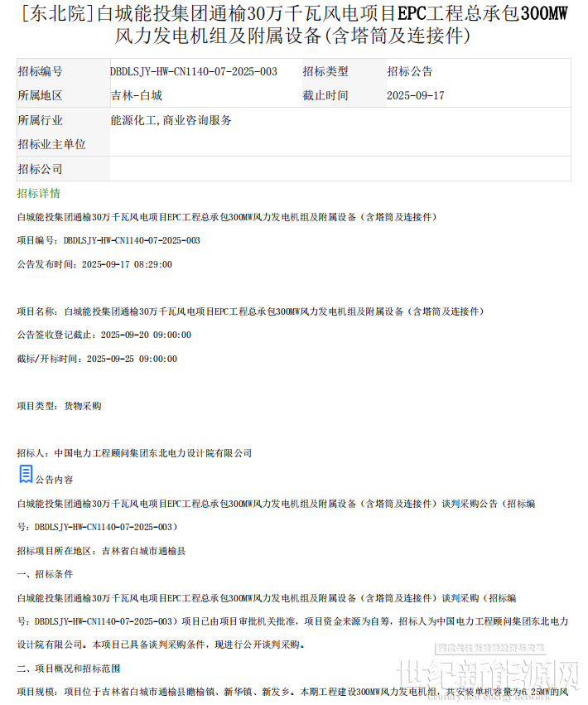
Task: Click the 公告签收登记截止 date line
Action: [104, 335]
